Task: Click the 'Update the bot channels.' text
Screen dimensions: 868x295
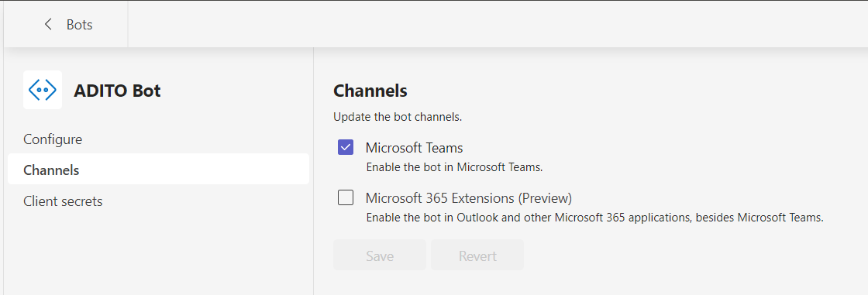Action: click(x=398, y=118)
